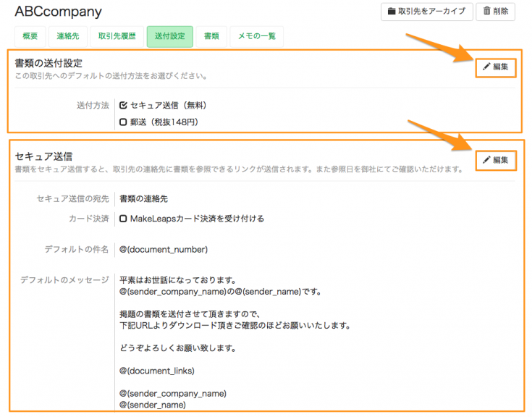The width and height of the screenshot is (532, 417).
Task: Click the ABCcompany page title
Action: click(58, 12)
